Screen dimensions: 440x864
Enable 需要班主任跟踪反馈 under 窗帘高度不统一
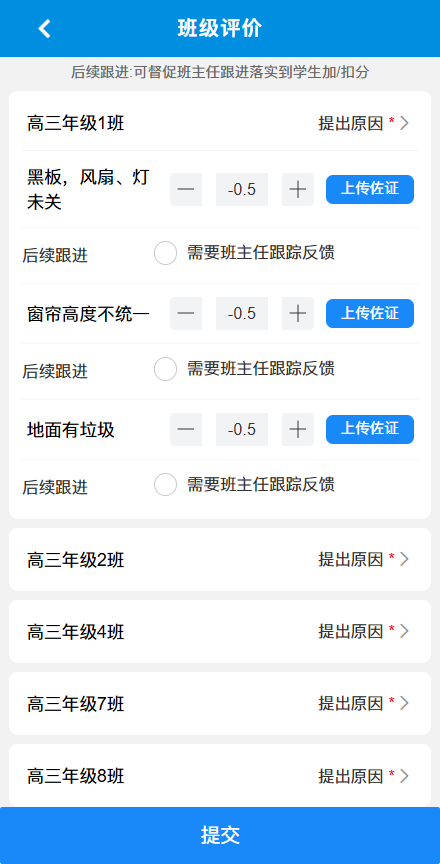pos(165,369)
